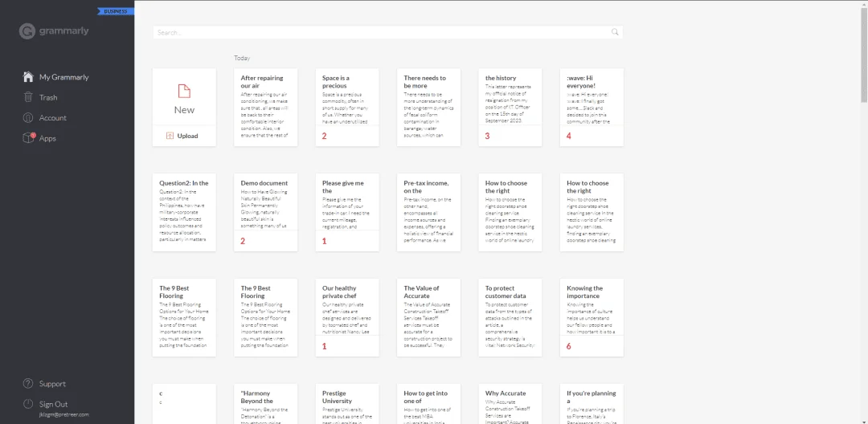The image size is (868, 424).
Task: Select Sign Out menu label
Action: (x=53, y=404)
